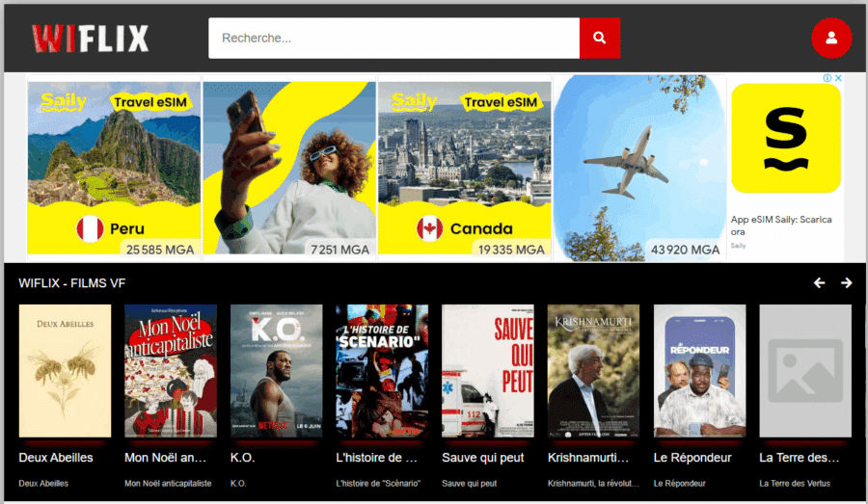
Task: Close the ad with X icon
Action: (838, 78)
